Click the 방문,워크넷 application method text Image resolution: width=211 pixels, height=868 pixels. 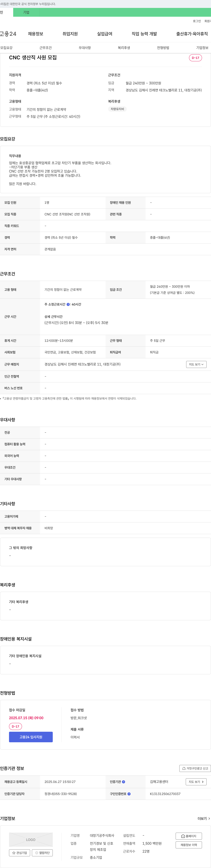[x=78, y=718]
